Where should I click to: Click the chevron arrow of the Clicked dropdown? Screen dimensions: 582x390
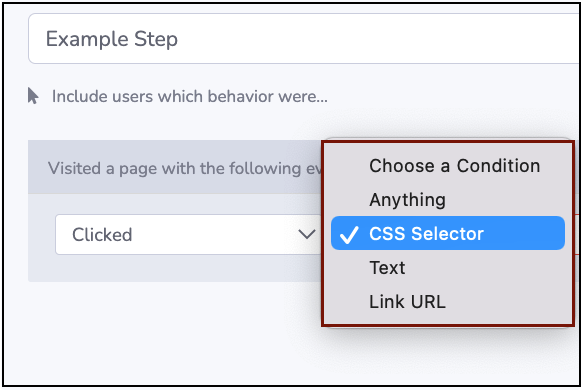click(x=307, y=234)
